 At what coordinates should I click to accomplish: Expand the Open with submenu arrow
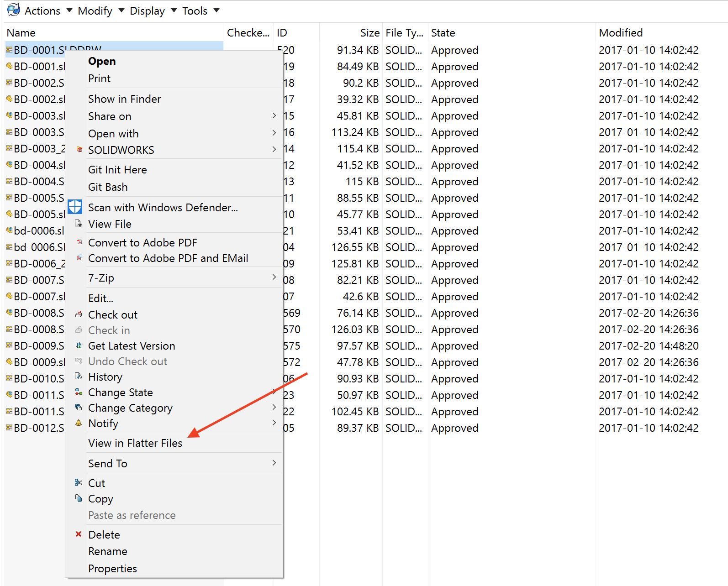point(274,133)
